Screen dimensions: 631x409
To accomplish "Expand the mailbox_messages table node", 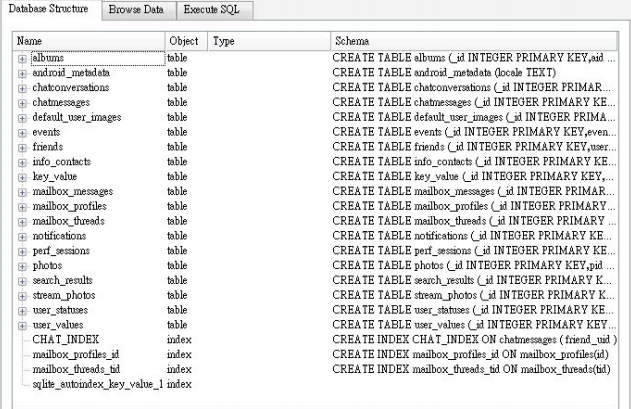I will point(22,191).
